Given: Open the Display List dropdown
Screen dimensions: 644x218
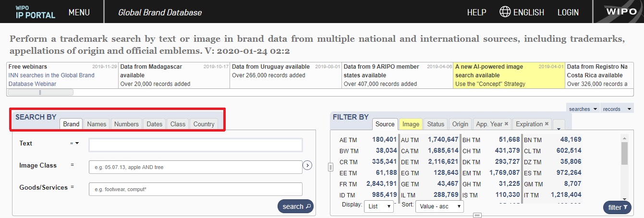Looking at the screenshot, I should (379, 207).
